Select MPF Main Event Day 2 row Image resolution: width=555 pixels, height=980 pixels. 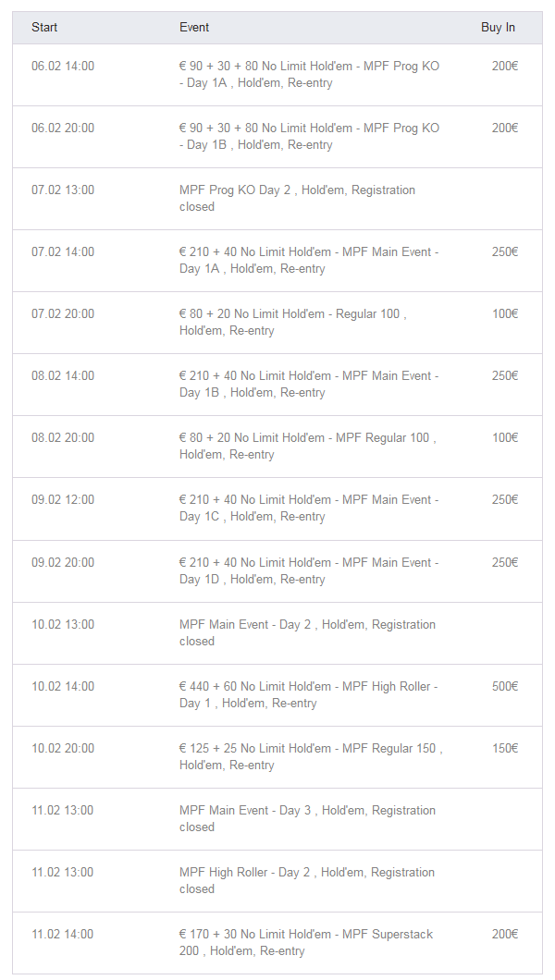(307, 633)
